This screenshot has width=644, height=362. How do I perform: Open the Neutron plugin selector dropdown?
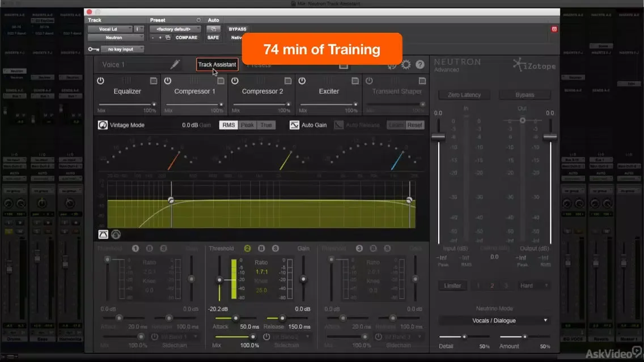(116, 37)
